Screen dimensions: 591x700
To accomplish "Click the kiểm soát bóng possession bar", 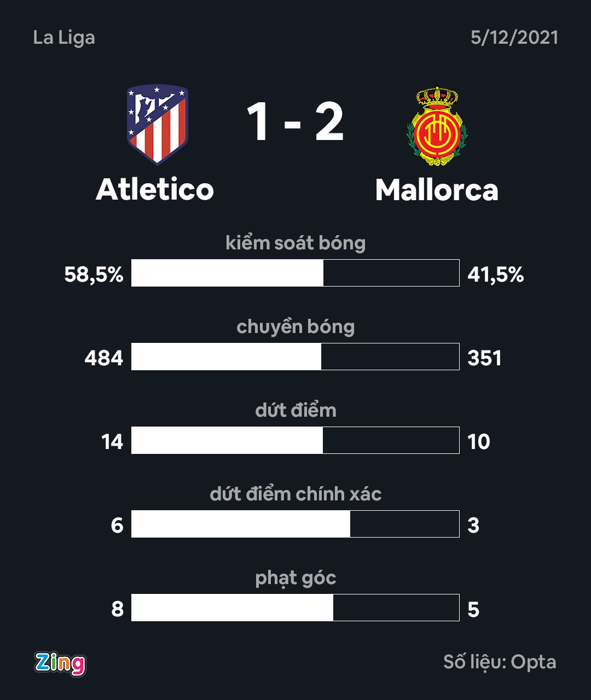I will pos(295,273).
